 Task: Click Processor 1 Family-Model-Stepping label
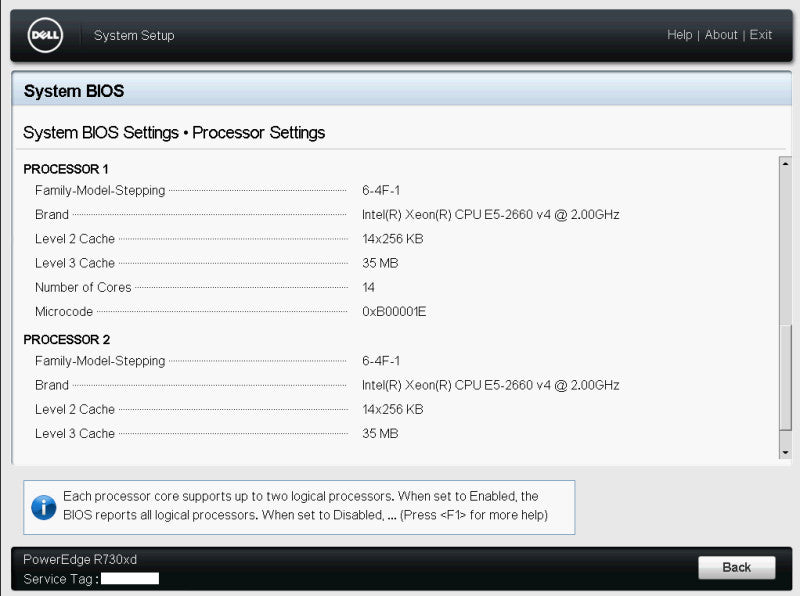click(100, 190)
